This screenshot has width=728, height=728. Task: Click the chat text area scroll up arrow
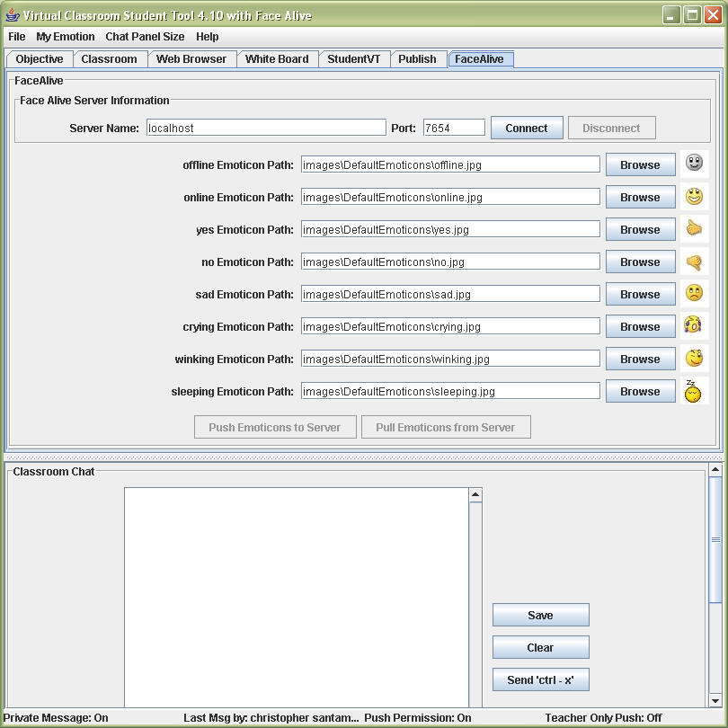pos(475,495)
